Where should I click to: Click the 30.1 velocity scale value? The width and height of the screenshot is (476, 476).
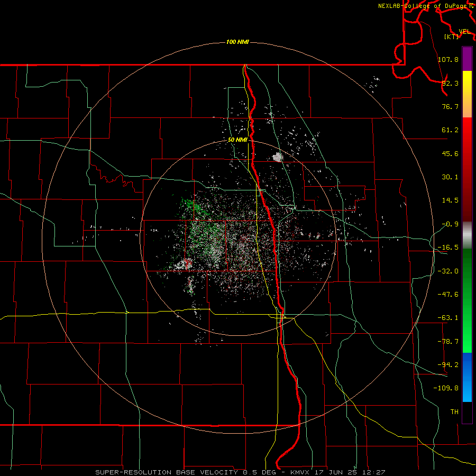coord(450,177)
